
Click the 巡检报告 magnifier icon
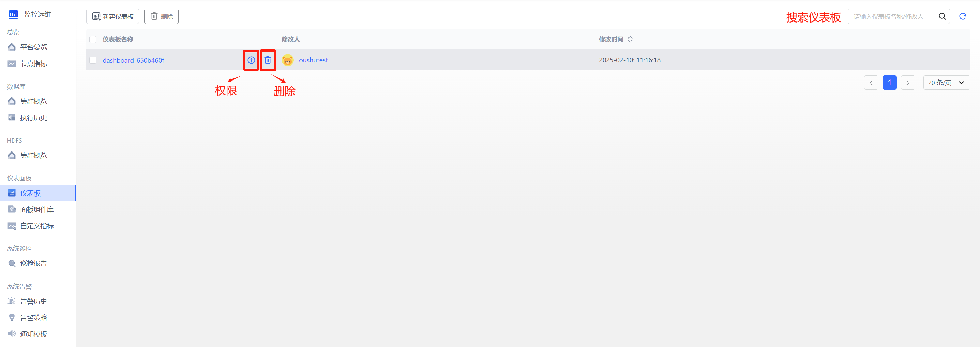click(x=12, y=264)
